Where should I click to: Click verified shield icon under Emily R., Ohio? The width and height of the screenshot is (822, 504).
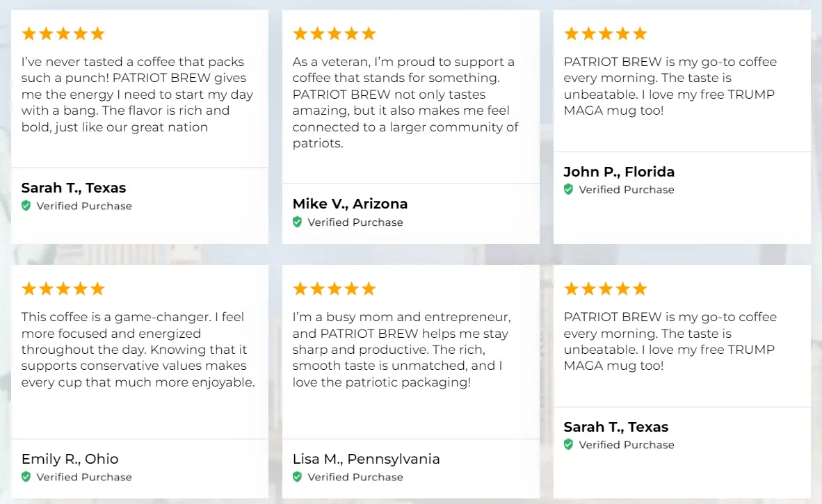point(26,477)
